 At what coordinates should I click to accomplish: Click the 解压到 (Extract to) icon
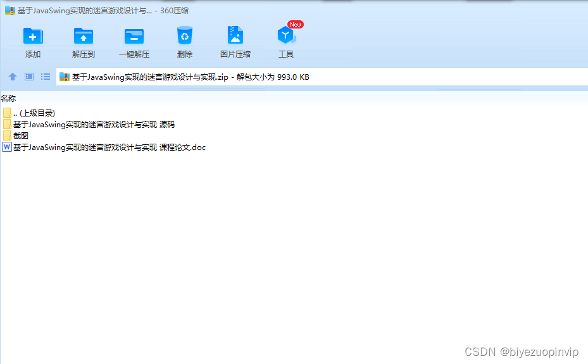click(84, 36)
